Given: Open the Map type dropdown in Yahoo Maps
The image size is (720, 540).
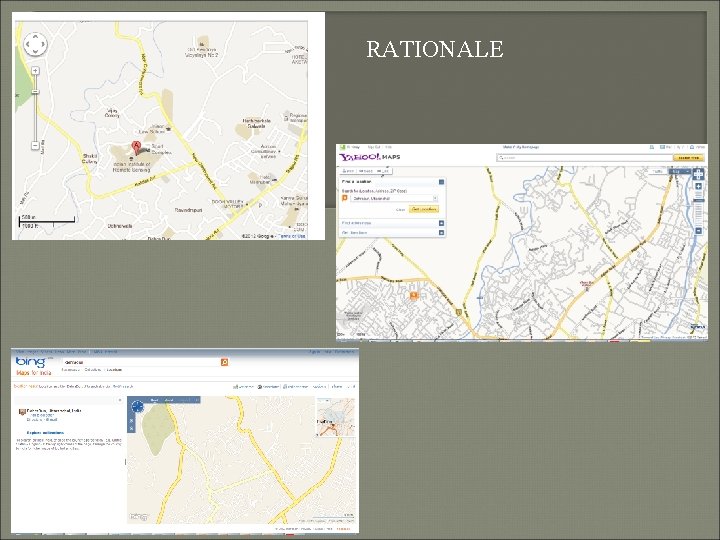Looking at the screenshot, I should pos(680,171).
